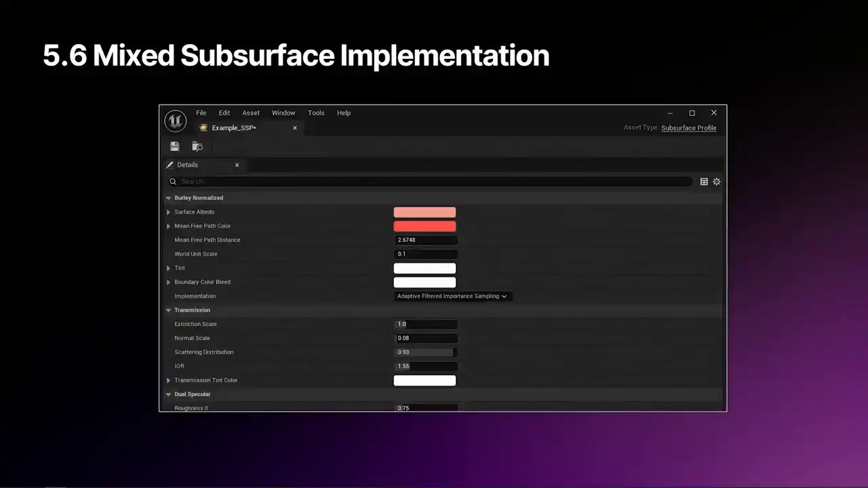Collapse the Transmission section

click(169, 310)
